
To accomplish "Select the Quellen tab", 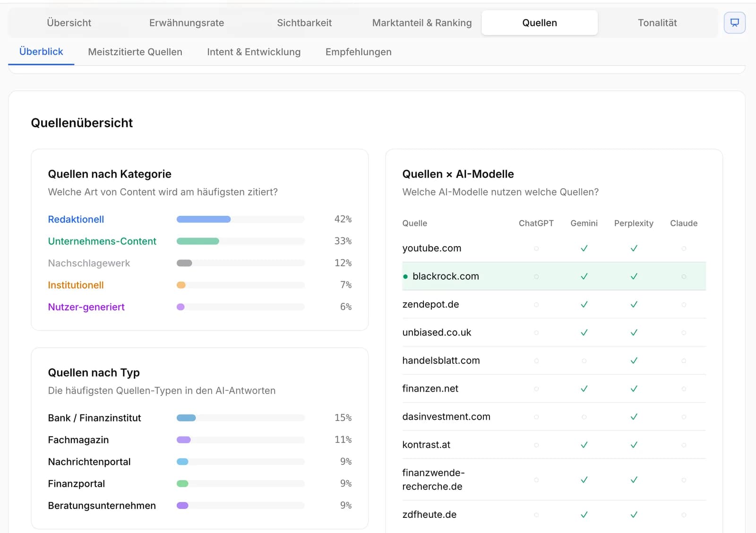I will [540, 23].
